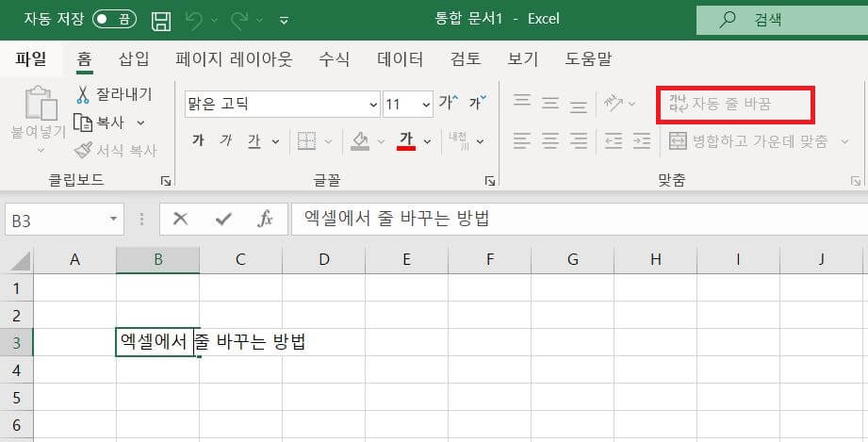The width and height of the screenshot is (868, 442).
Task: Click 병합하고 가운데 맞춤 Merge & Center
Action: tap(748, 141)
